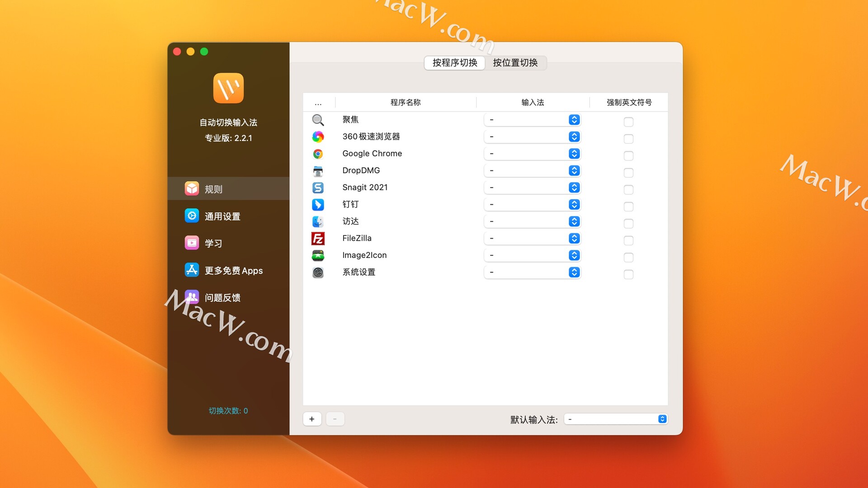Click the Image2Icon app icon
The image size is (868, 488).
(x=318, y=255)
